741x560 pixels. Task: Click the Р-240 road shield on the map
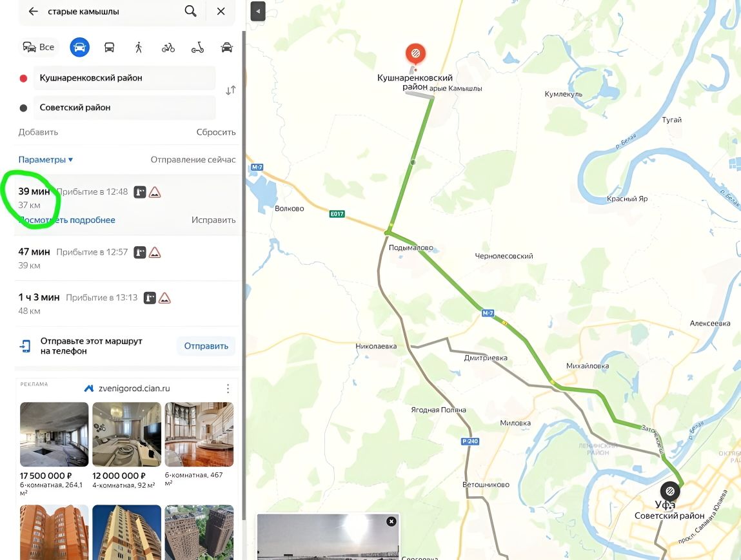(x=470, y=441)
